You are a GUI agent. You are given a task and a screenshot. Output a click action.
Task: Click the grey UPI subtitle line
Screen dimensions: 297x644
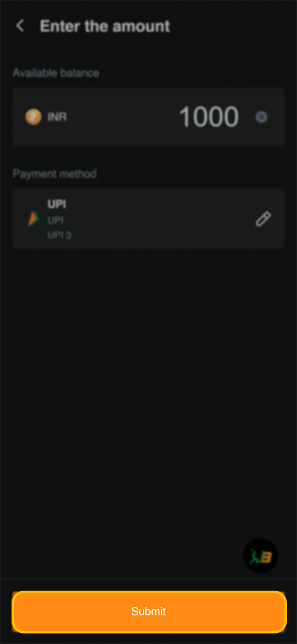[x=55, y=220]
